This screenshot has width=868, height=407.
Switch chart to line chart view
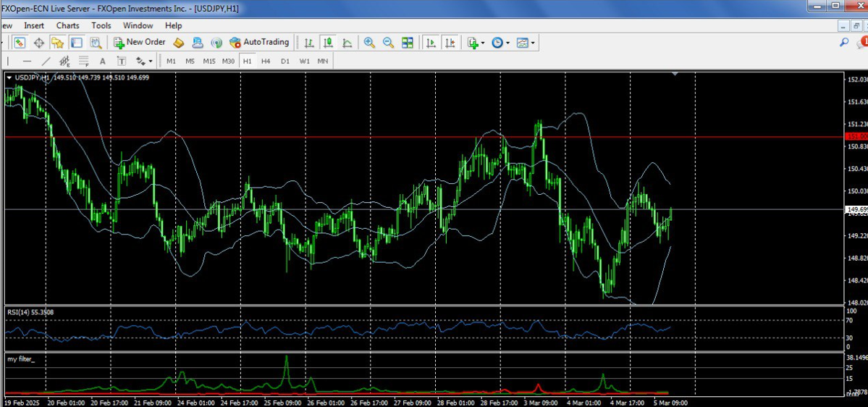coord(347,43)
